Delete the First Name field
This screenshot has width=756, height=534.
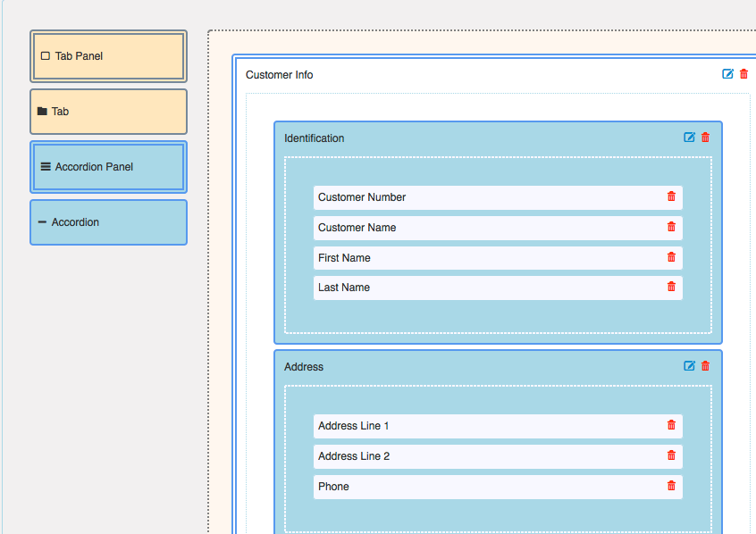[671, 257]
